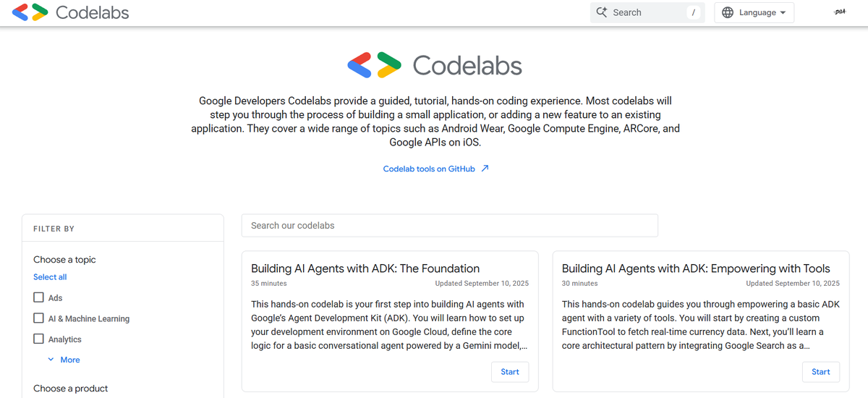Screen dimensions: 868x398
Task: Click the chevron icon beside More
Action: 51,360
